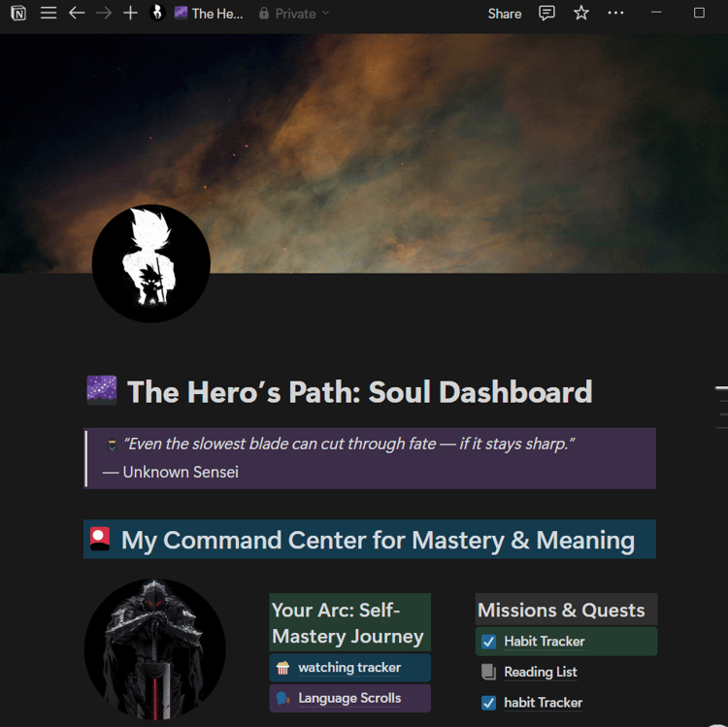
Task: Open the Private access dropdown
Action: [294, 14]
